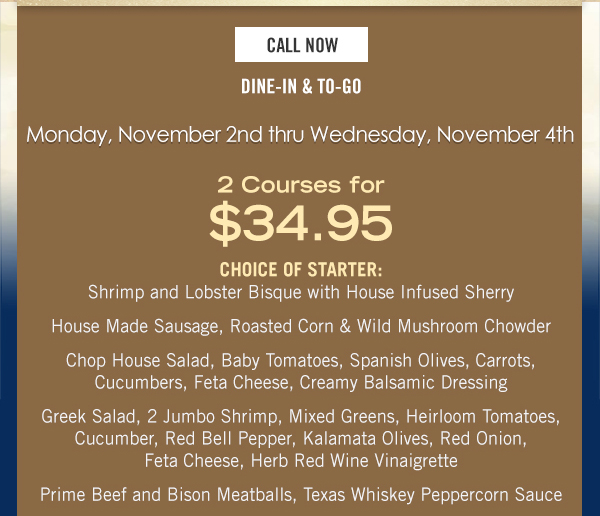Image resolution: width=600 pixels, height=516 pixels.
Task: Select the Sausage, Corn & Mushroom Chowder item
Action: [x=301, y=326]
